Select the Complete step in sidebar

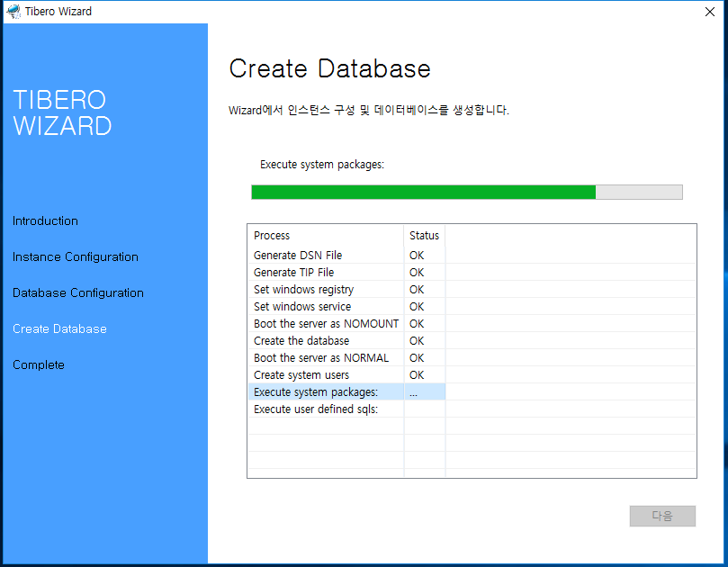coord(38,365)
